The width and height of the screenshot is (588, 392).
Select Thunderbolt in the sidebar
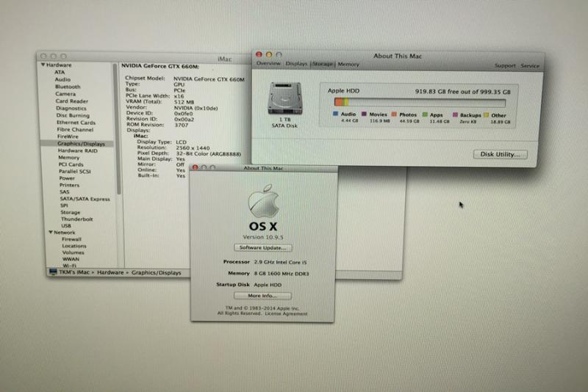tap(77, 219)
